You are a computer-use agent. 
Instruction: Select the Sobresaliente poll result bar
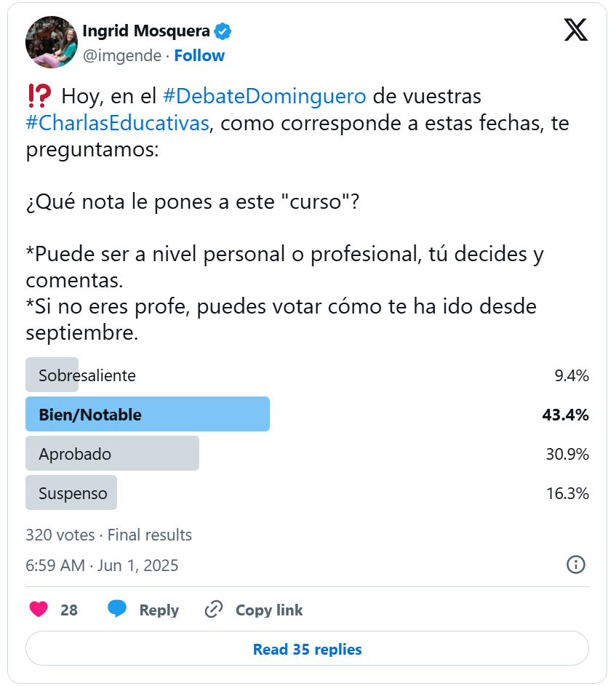coord(52,375)
